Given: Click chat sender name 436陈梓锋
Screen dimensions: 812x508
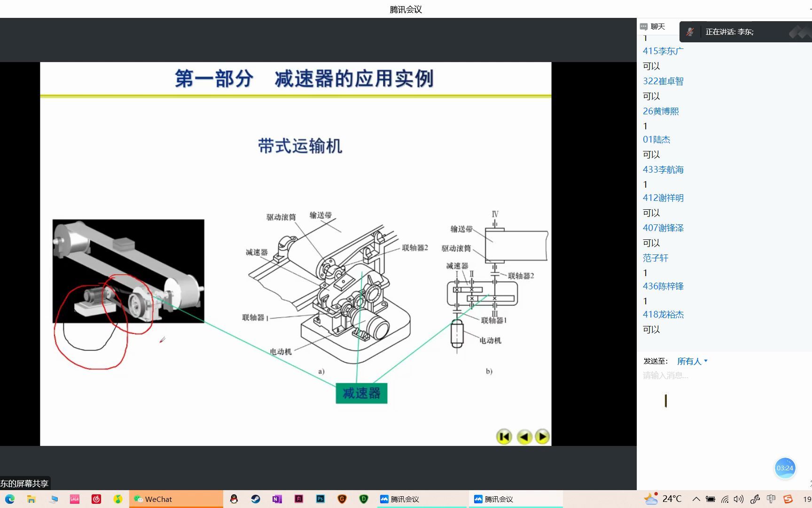Looking at the screenshot, I should click(x=663, y=286).
